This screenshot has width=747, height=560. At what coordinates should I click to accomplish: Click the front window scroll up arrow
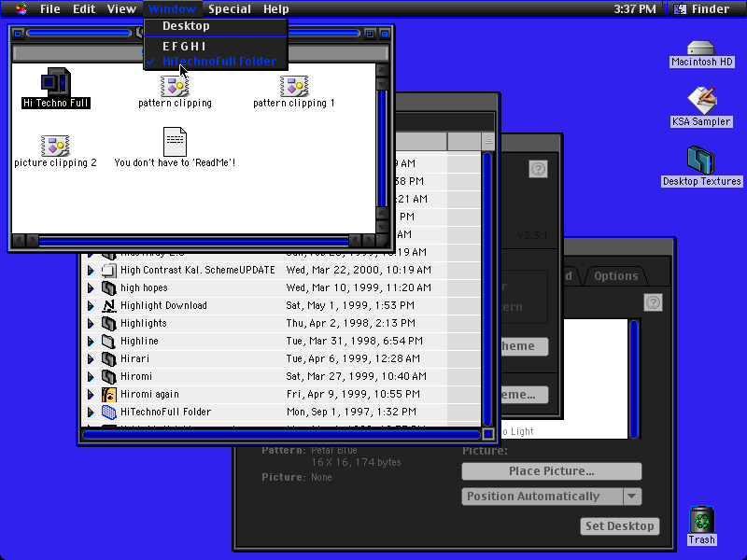coord(383,71)
